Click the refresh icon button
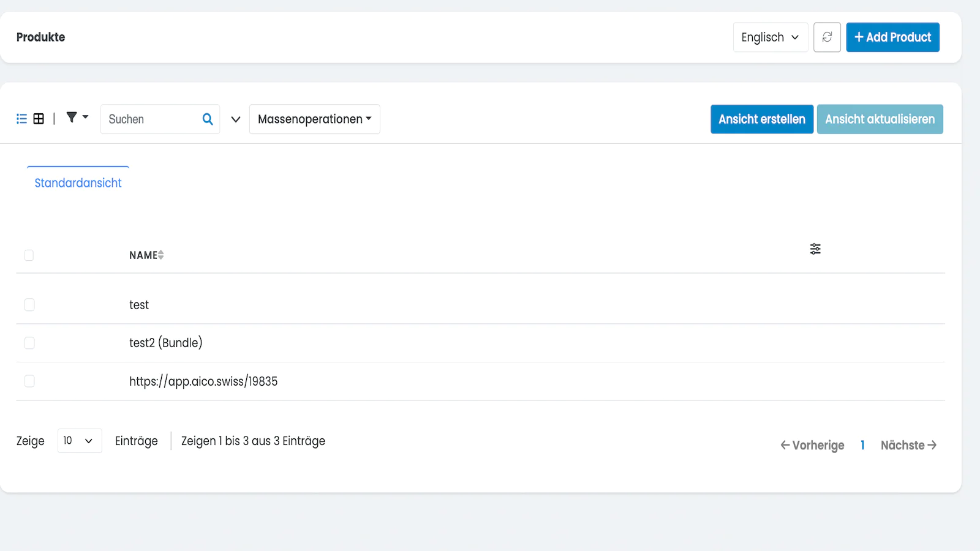This screenshot has height=551, width=980. (827, 37)
